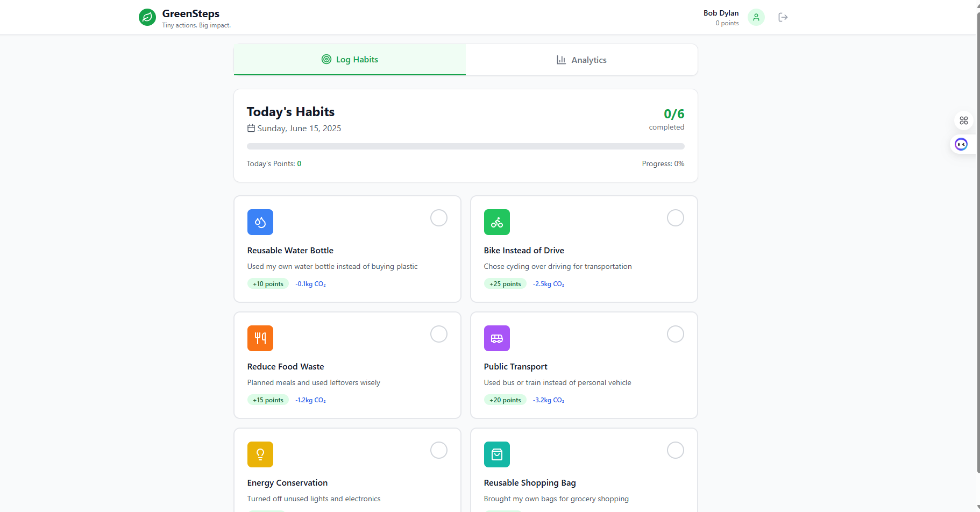Open the floating assistant face icon at right edge
This screenshot has height=512, width=980.
point(961,144)
